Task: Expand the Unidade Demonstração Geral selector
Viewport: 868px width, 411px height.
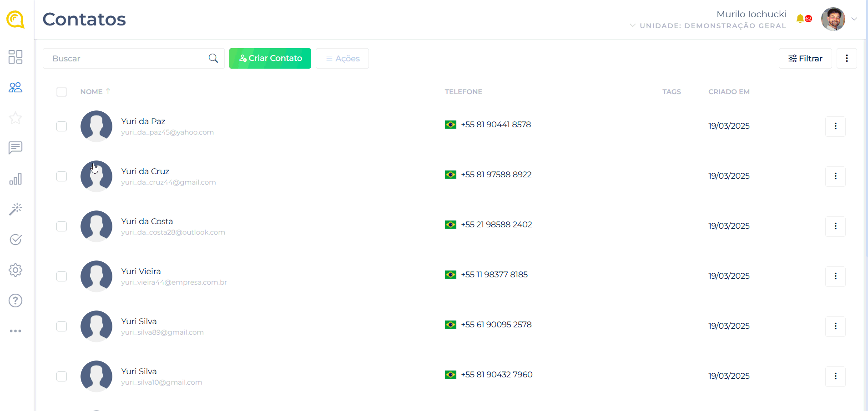Action: [709, 26]
